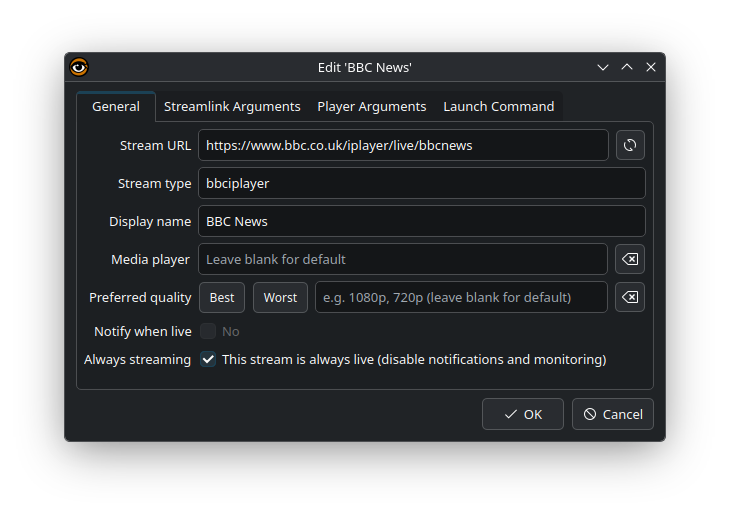Image resolution: width=730 pixels, height=518 pixels.
Task: Close the Edit 'BBC News' dialog
Action: [651, 67]
